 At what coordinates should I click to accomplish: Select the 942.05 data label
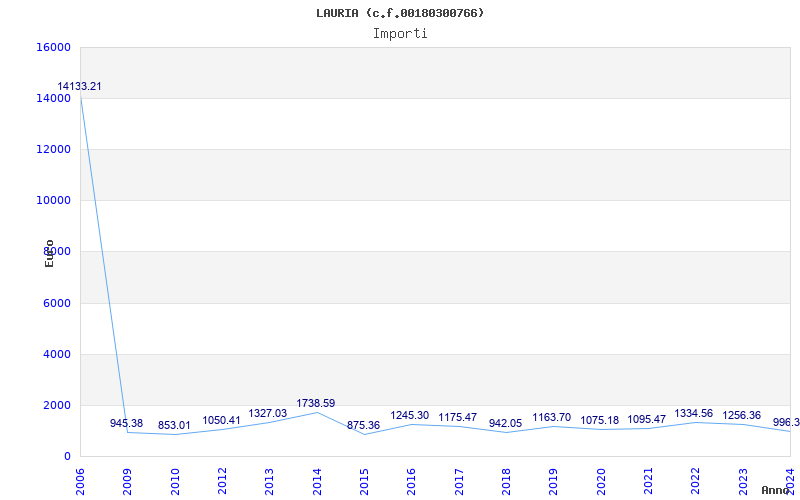point(506,423)
